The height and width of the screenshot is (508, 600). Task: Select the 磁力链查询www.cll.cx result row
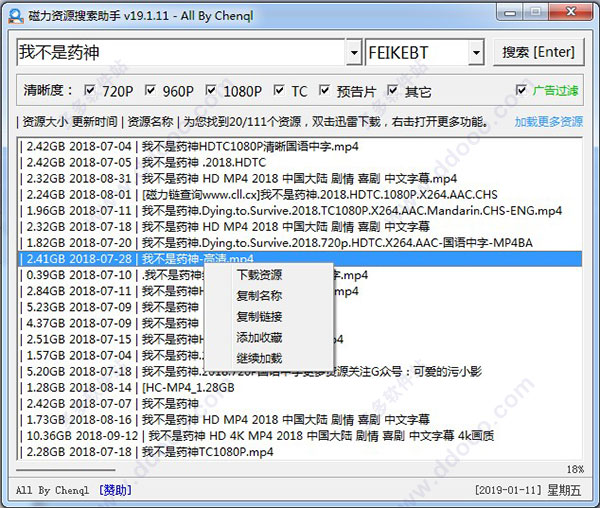pos(300,194)
